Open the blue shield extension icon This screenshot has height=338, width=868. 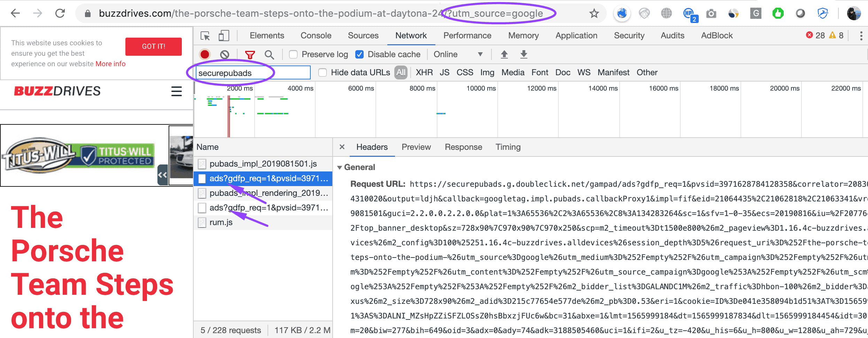(x=822, y=14)
